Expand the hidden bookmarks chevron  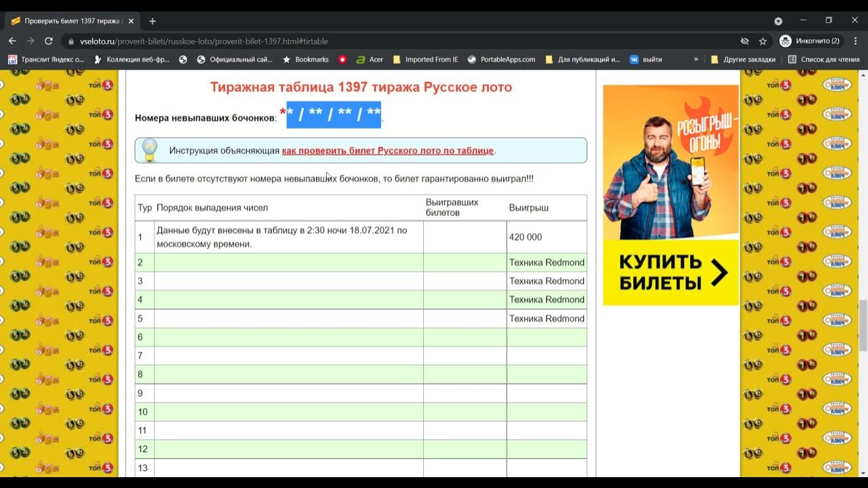[x=696, y=60]
